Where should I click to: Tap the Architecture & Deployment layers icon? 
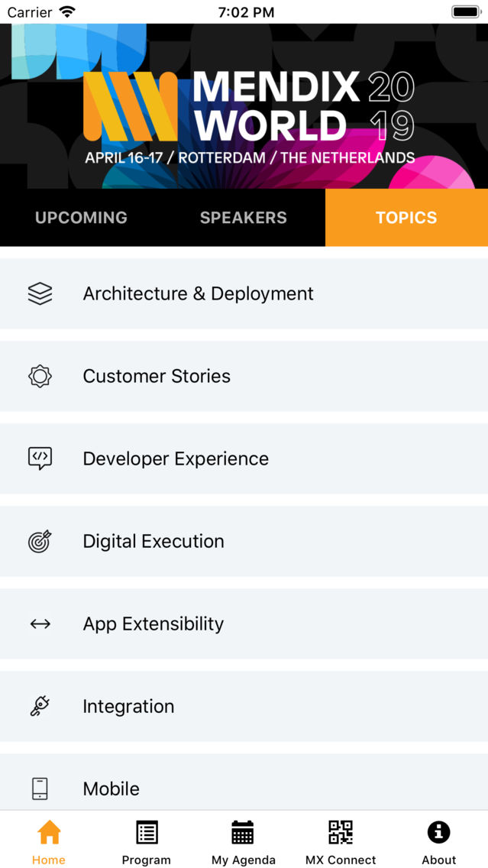pyautogui.click(x=40, y=293)
